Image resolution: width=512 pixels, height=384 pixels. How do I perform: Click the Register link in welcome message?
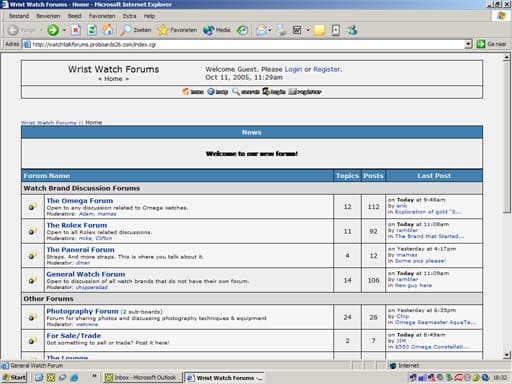click(x=327, y=69)
